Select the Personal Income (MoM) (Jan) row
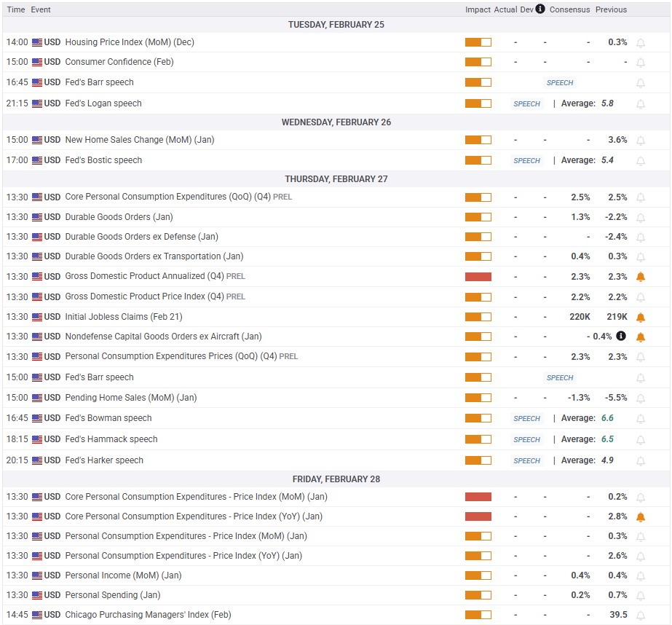 coord(123,575)
